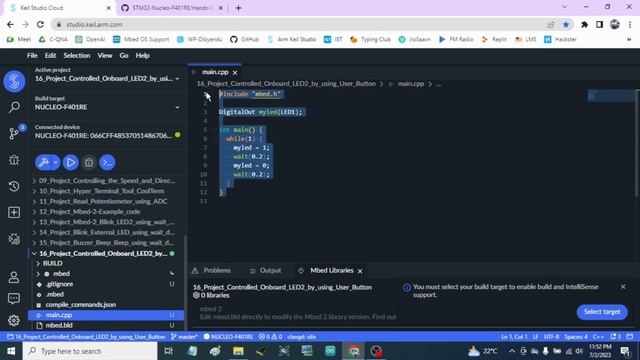
Task: Open the Go menu
Action: coord(124,56)
